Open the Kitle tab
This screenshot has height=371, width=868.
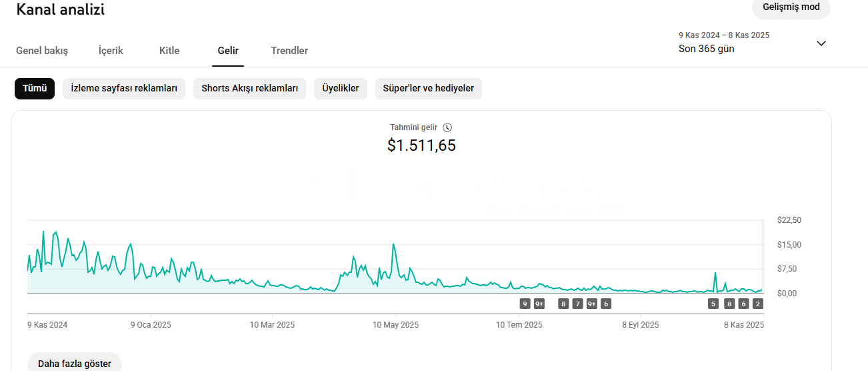169,51
